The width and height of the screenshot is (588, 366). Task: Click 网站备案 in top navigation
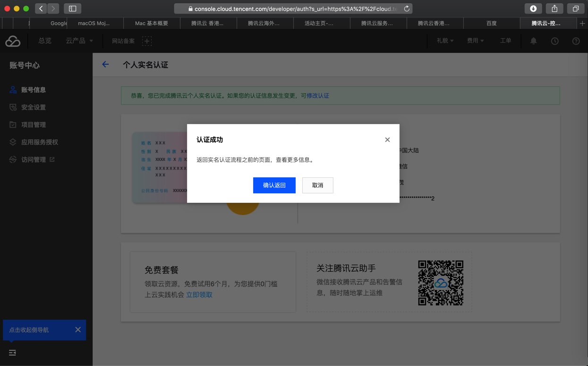tap(123, 41)
